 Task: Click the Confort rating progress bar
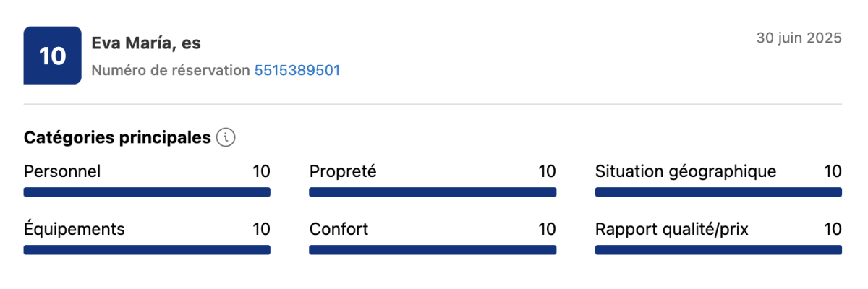[433, 250]
